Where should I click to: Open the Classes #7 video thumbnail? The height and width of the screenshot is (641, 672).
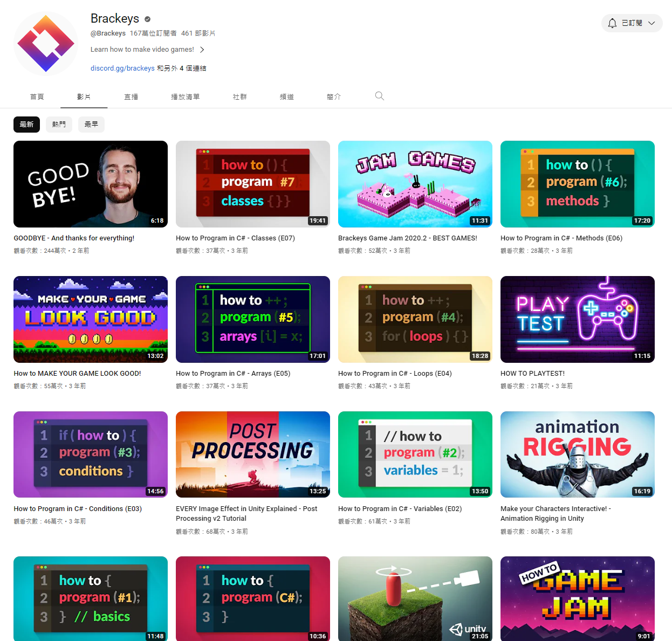pyautogui.click(x=253, y=184)
